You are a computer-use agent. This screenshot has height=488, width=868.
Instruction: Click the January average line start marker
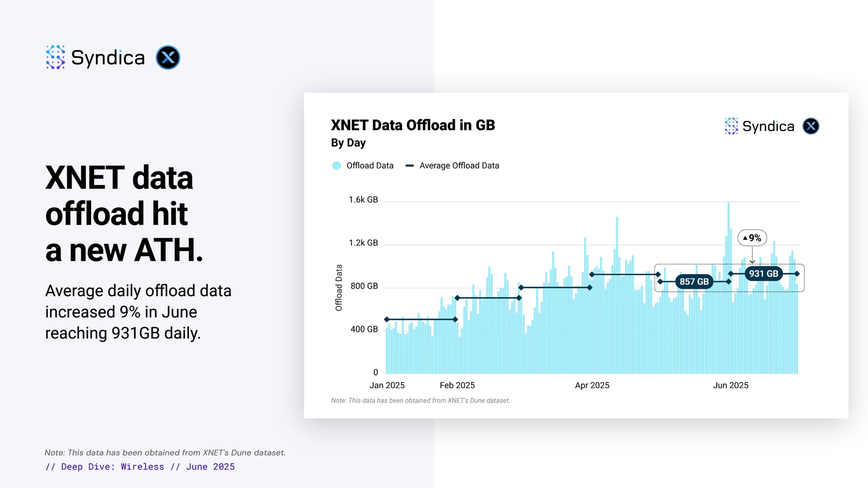(x=387, y=320)
